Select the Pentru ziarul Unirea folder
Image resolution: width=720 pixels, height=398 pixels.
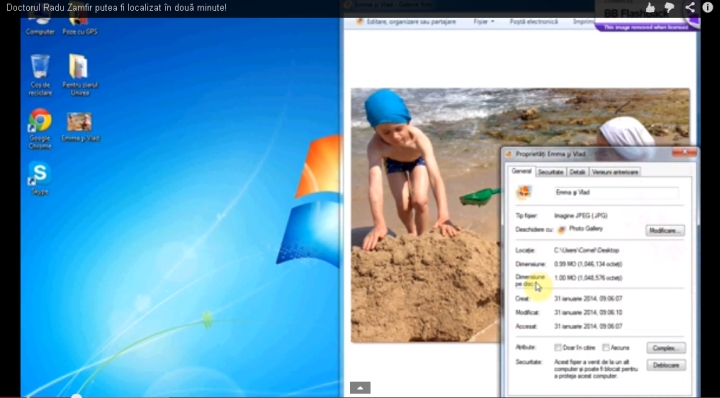[79, 75]
